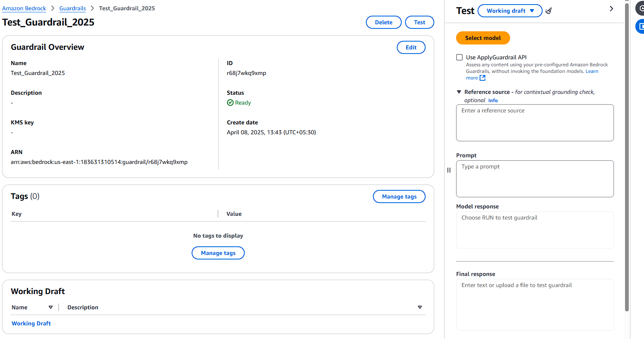Screen dimensions: 644x339
Task: Click the Ready status text
Action: point(243,103)
